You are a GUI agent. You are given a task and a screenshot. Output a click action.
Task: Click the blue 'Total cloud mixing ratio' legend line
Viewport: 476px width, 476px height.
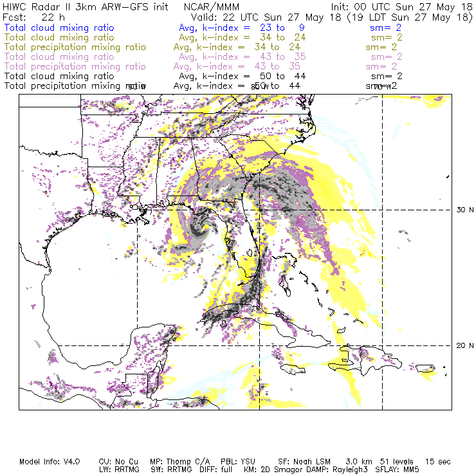pyautogui.click(x=59, y=28)
